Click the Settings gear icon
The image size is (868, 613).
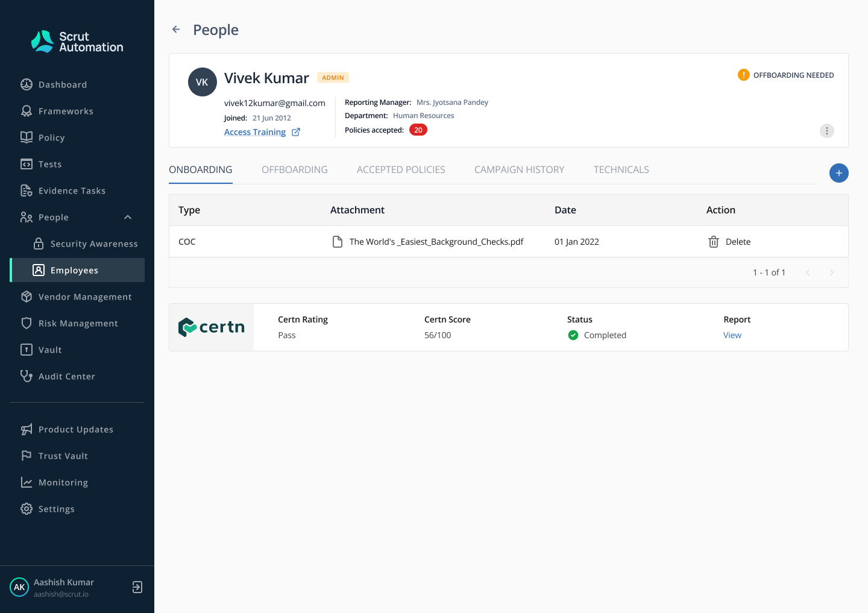[x=27, y=509]
